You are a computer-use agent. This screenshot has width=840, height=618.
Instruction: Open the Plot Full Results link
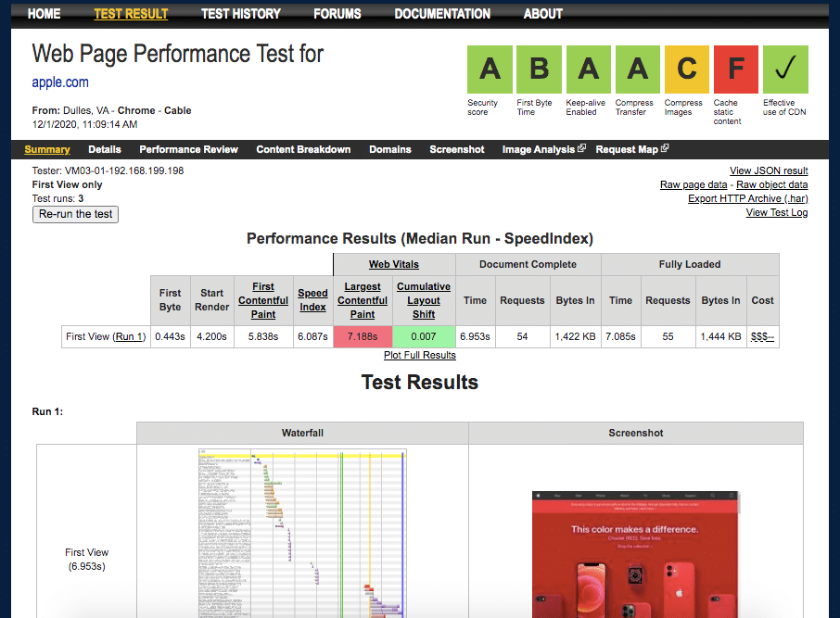pyautogui.click(x=419, y=355)
